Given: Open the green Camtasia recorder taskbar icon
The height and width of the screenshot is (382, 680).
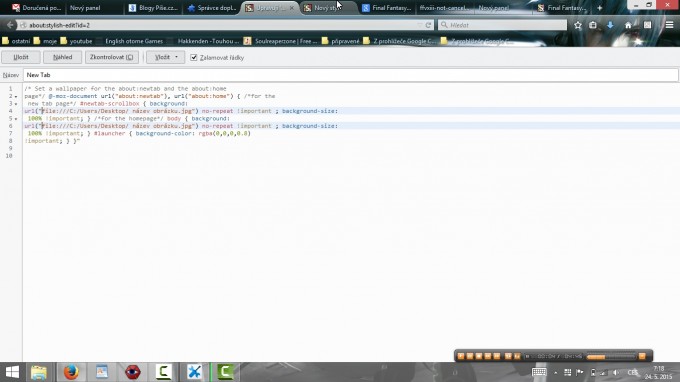Looking at the screenshot, I should (225, 372).
